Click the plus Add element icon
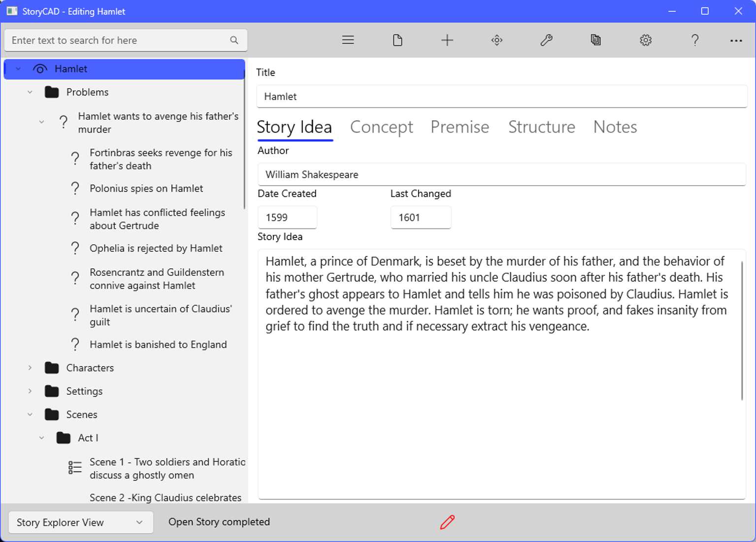756x542 pixels. click(x=447, y=40)
